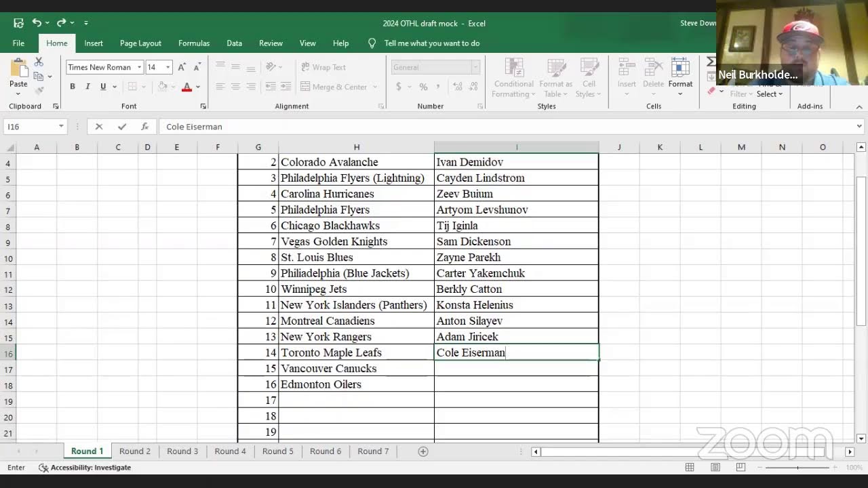Switch to the Data tab
Viewport: 868px width, 488px height.
(x=235, y=43)
